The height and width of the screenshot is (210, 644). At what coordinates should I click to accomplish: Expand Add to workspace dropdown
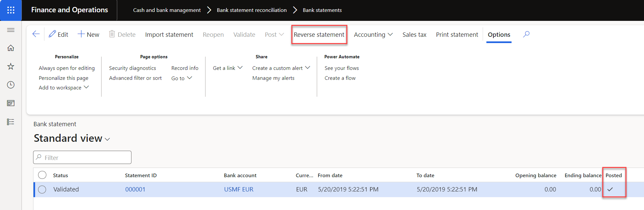click(64, 88)
